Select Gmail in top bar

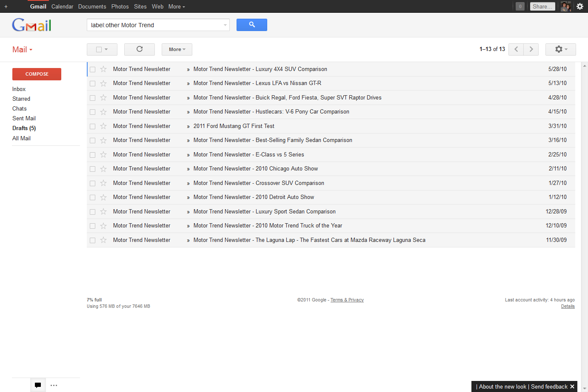click(x=38, y=6)
